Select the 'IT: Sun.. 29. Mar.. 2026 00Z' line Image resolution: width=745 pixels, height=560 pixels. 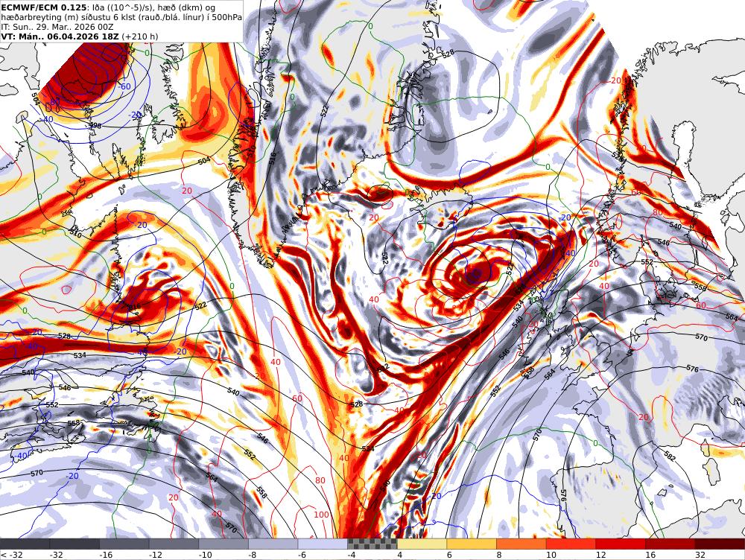(x=57, y=27)
